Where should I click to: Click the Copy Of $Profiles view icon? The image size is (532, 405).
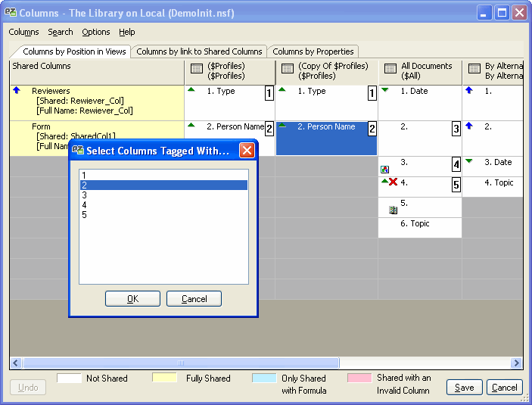coord(288,69)
